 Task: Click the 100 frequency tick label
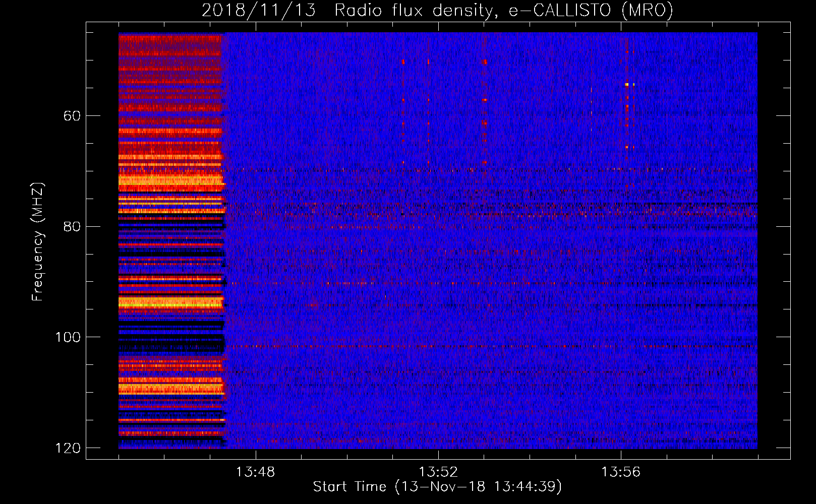coord(68,337)
